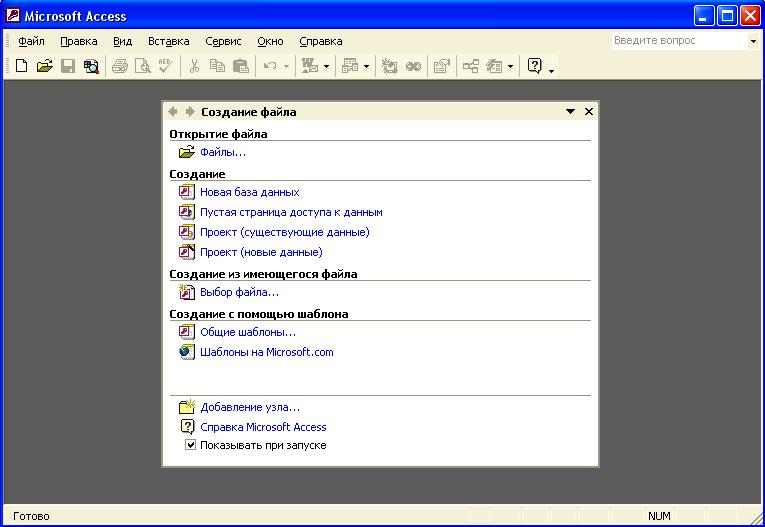This screenshot has width=765, height=527.
Task: Click the icon beside Новая база данных
Action: click(x=186, y=192)
